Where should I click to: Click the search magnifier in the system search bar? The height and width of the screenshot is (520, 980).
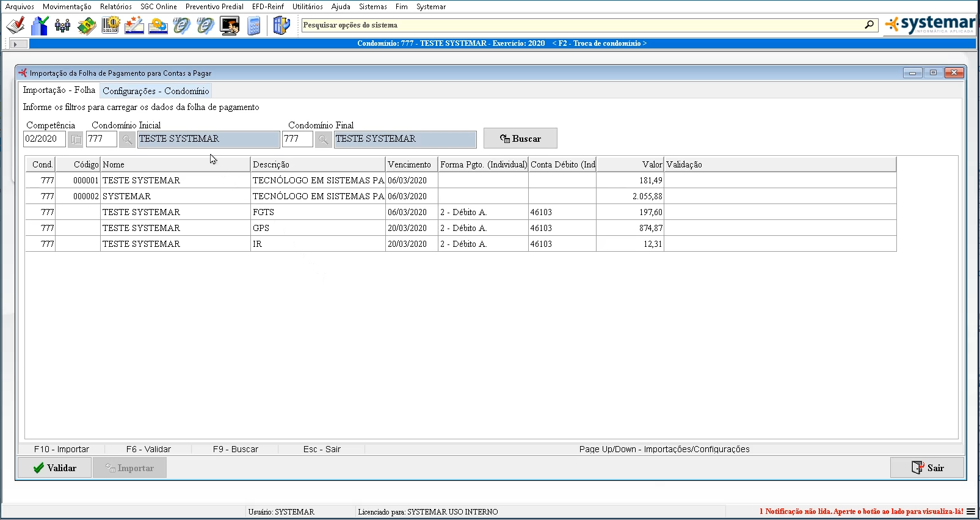point(869,25)
